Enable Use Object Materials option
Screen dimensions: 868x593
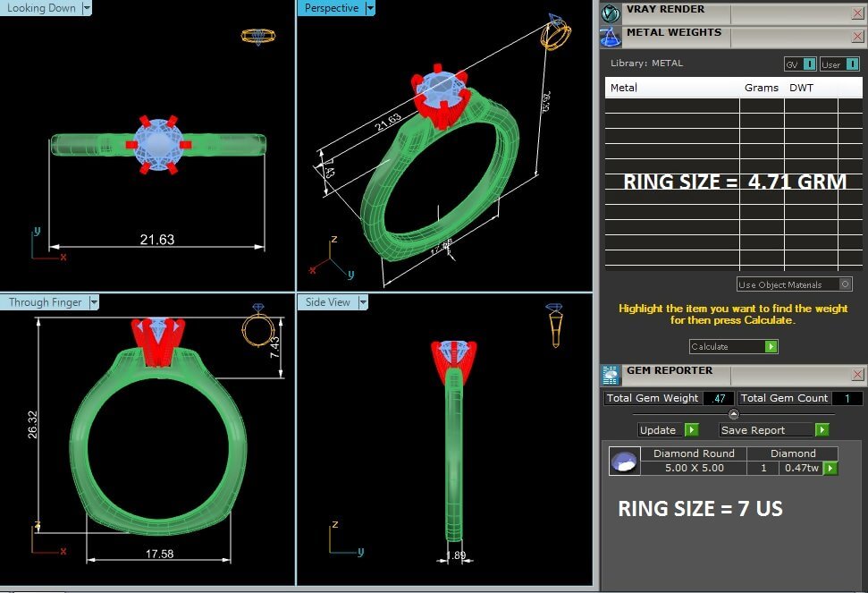[845, 284]
